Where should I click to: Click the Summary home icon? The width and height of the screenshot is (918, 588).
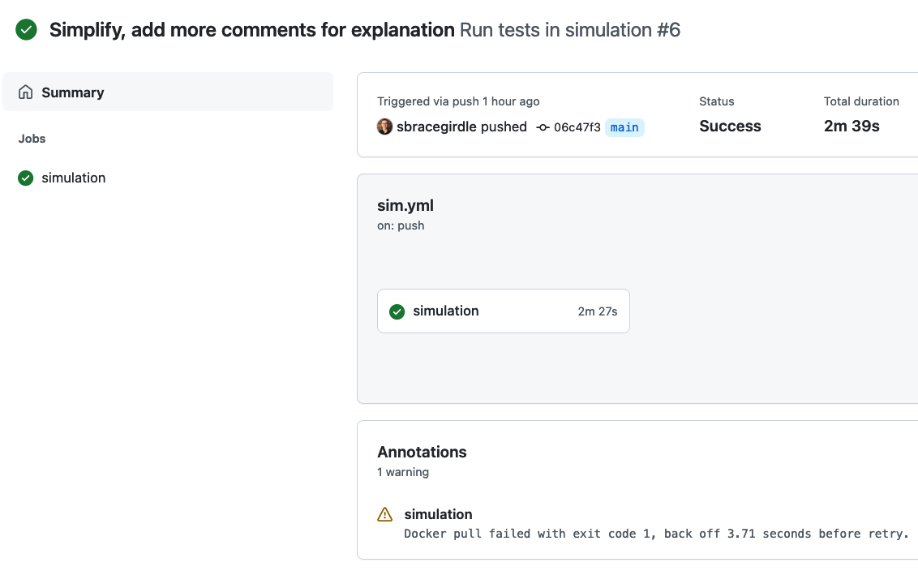coord(26,92)
